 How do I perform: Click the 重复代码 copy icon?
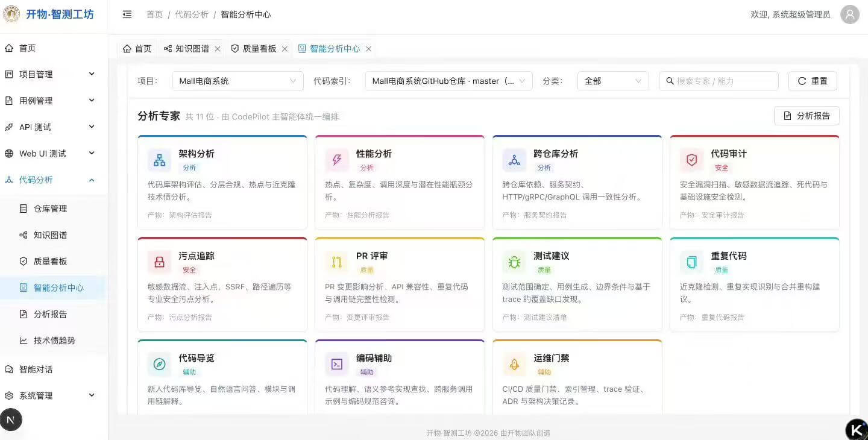pos(691,262)
